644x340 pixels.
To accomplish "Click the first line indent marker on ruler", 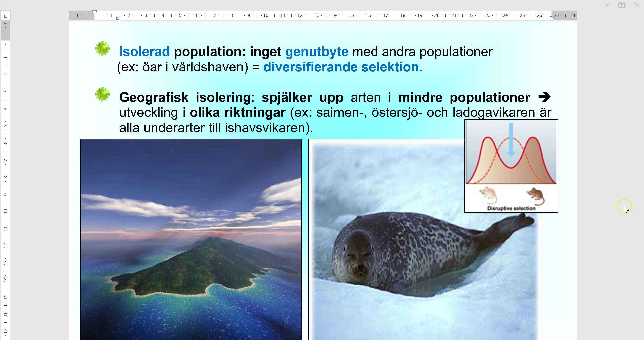I will coord(95,12).
